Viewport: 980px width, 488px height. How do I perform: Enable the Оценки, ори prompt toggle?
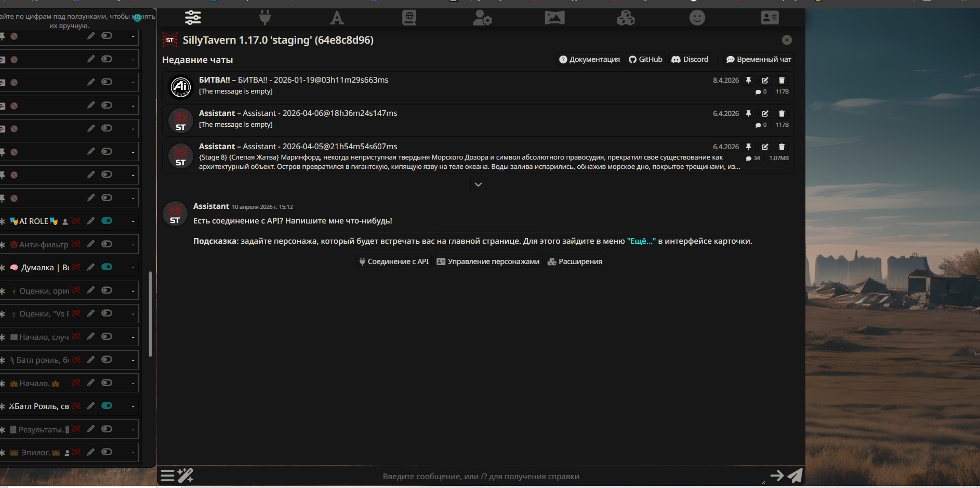pyautogui.click(x=107, y=290)
